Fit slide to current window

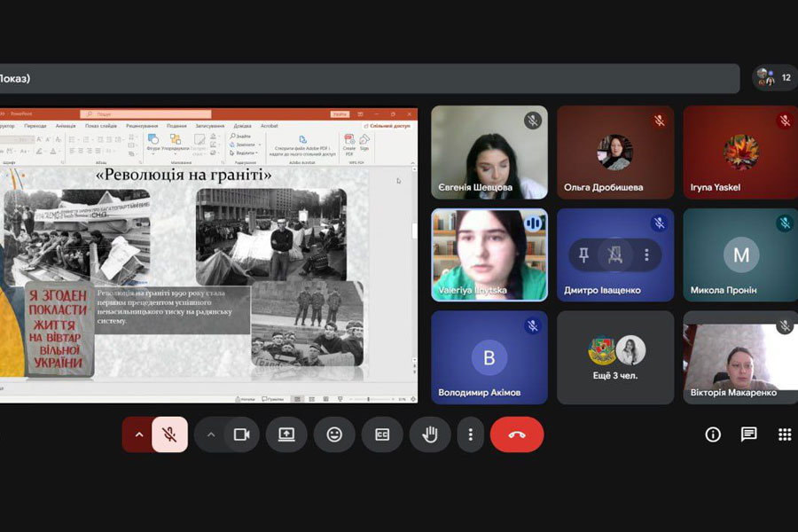412,399
